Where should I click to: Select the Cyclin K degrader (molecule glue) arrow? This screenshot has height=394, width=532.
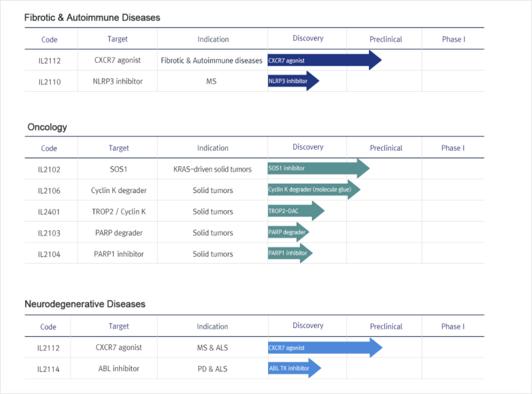point(313,190)
